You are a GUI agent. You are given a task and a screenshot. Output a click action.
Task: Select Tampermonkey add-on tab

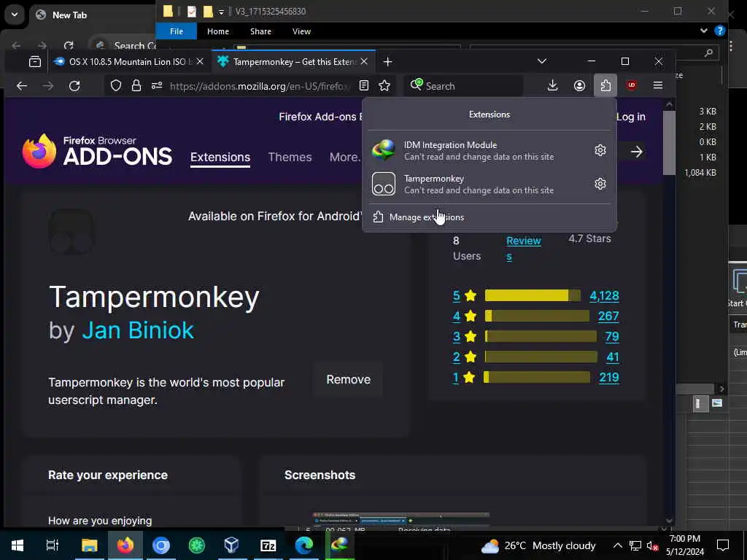click(x=293, y=62)
